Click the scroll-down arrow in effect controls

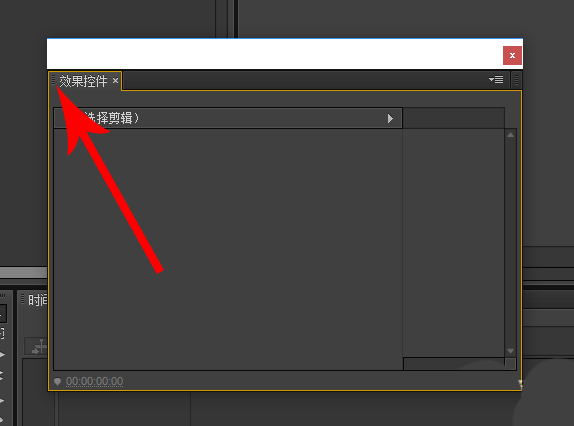tap(511, 351)
